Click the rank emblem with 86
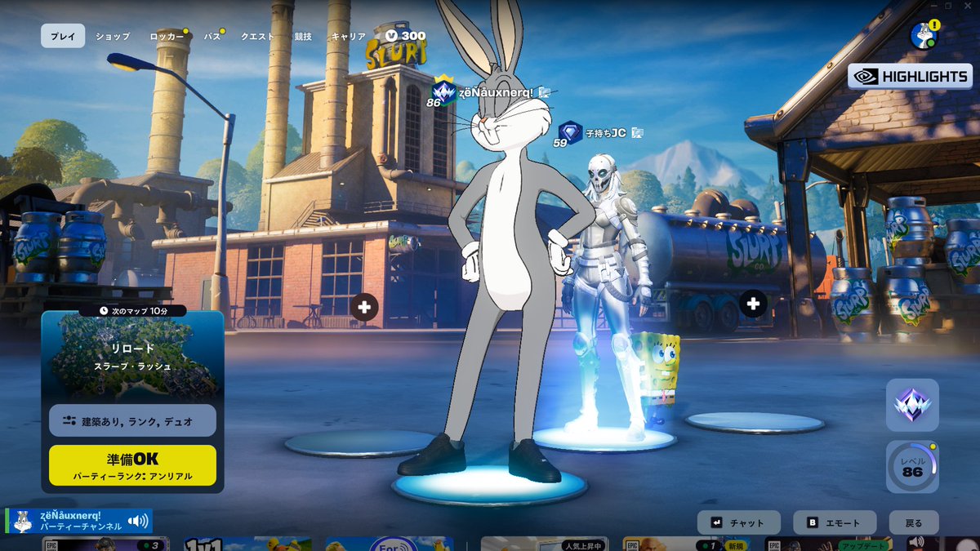 442,91
